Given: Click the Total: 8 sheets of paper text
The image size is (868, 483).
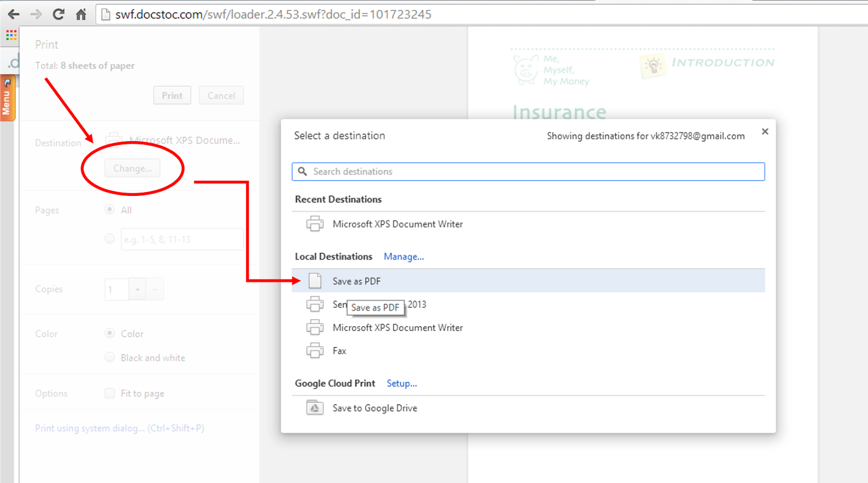Looking at the screenshot, I should tap(85, 66).
